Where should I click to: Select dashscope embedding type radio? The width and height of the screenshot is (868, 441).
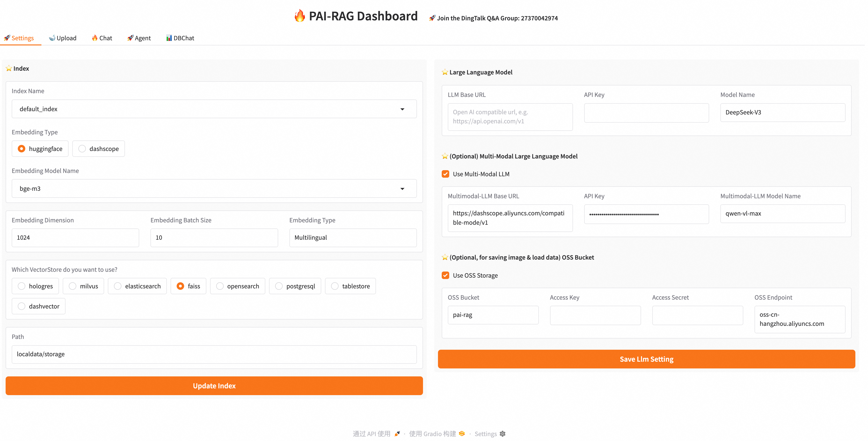(82, 149)
